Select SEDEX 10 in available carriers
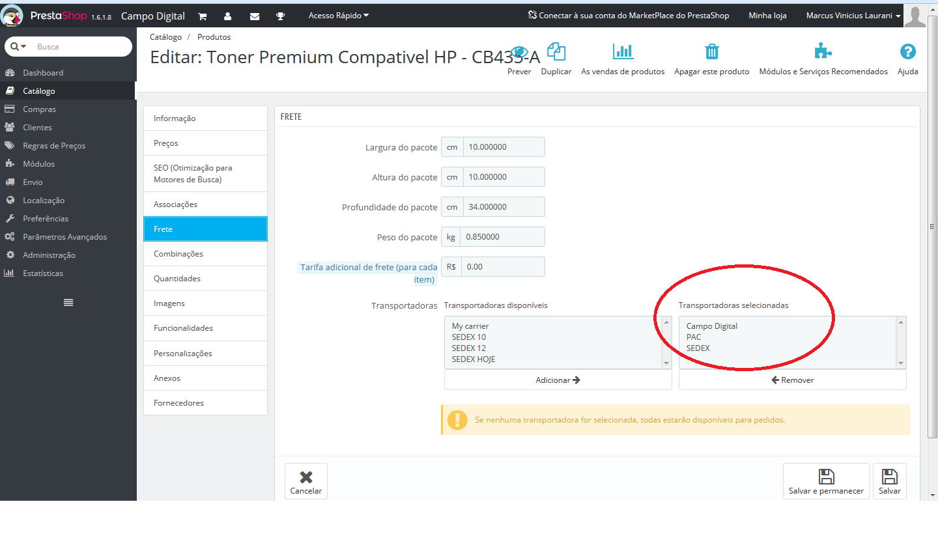Screen dimensions: 938x560 point(469,337)
